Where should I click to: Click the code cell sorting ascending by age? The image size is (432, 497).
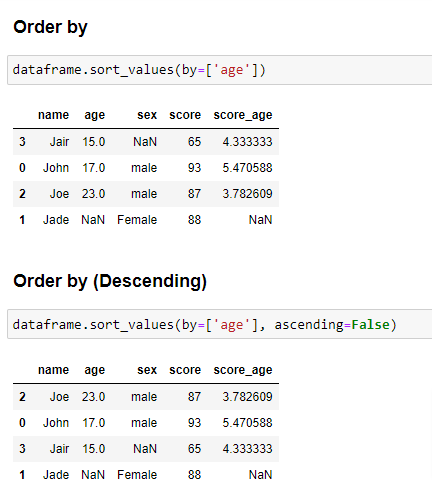point(220,70)
